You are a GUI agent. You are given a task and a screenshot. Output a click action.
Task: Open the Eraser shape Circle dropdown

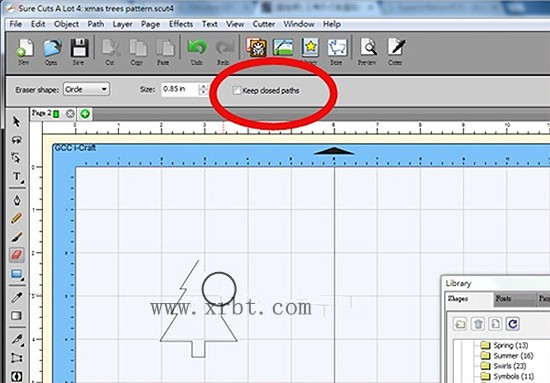(x=86, y=89)
